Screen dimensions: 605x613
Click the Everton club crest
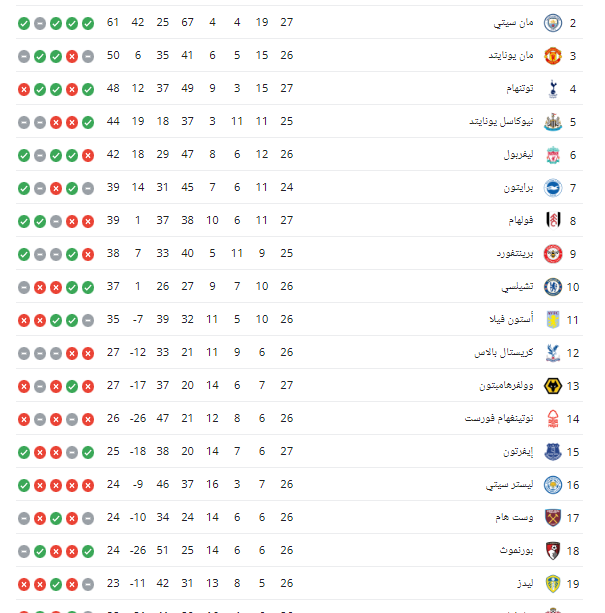click(x=551, y=451)
